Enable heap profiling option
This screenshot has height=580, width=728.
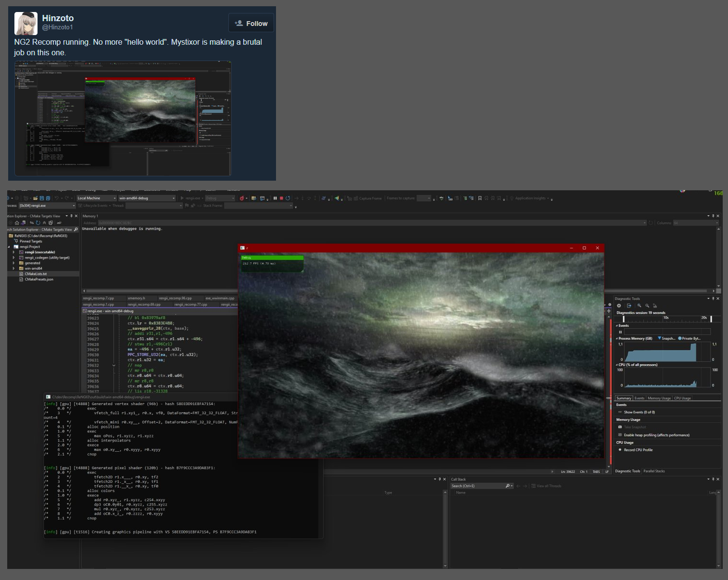656,435
